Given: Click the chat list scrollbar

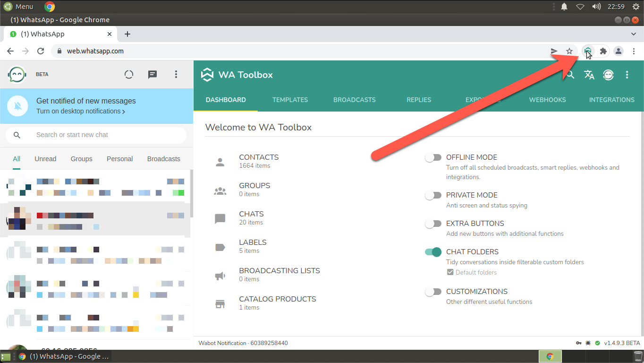Looking at the screenshot, I should coord(191,194).
